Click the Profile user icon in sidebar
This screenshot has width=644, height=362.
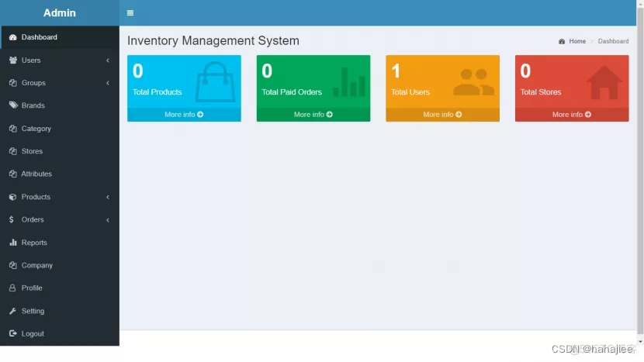point(12,288)
